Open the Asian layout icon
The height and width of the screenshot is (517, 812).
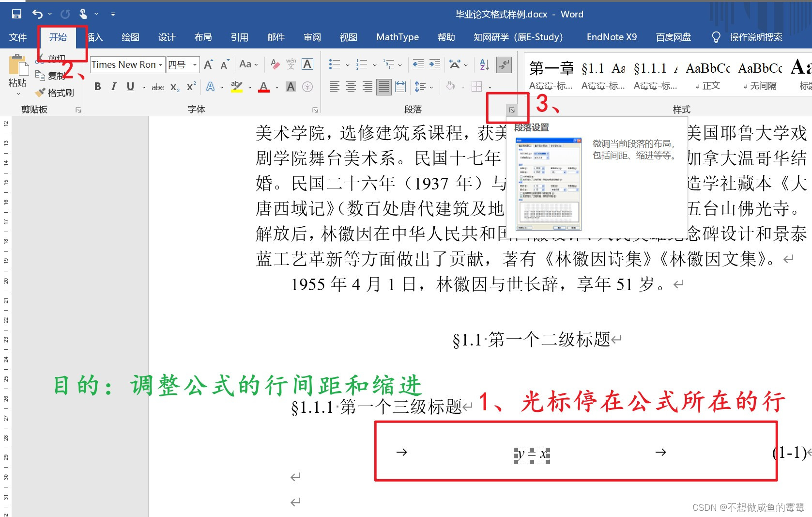point(455,64)
